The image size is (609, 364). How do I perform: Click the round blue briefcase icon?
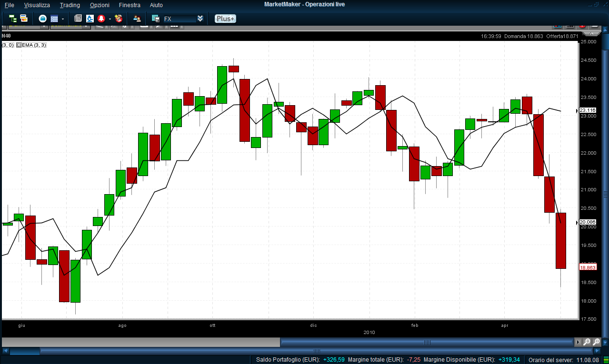(43, 19)
